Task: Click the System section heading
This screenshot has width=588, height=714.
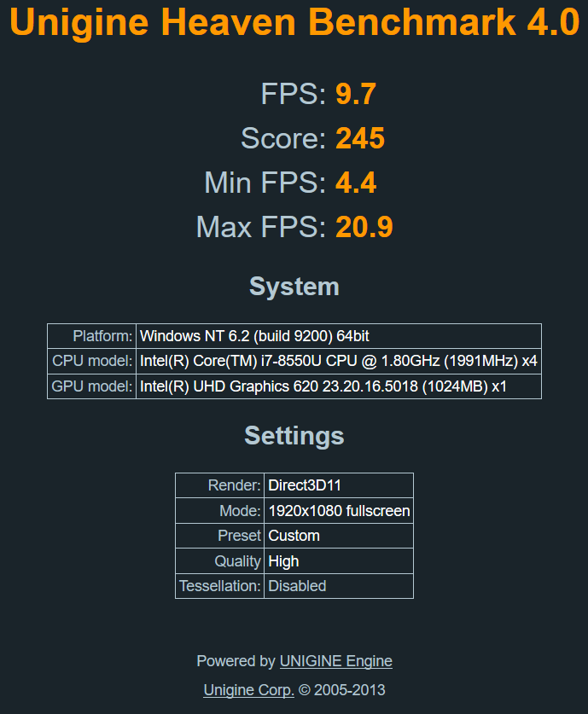Action: (x=294, y=287)
